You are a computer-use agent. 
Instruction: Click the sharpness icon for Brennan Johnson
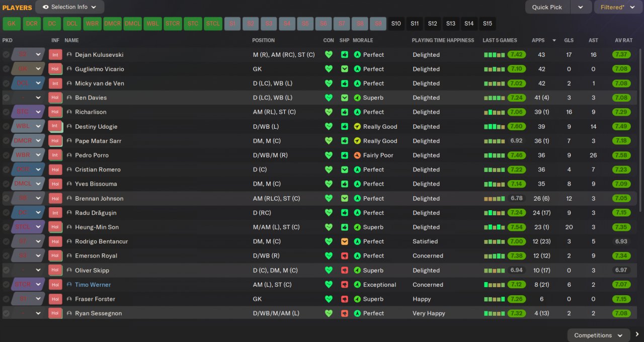pos(345,199)
